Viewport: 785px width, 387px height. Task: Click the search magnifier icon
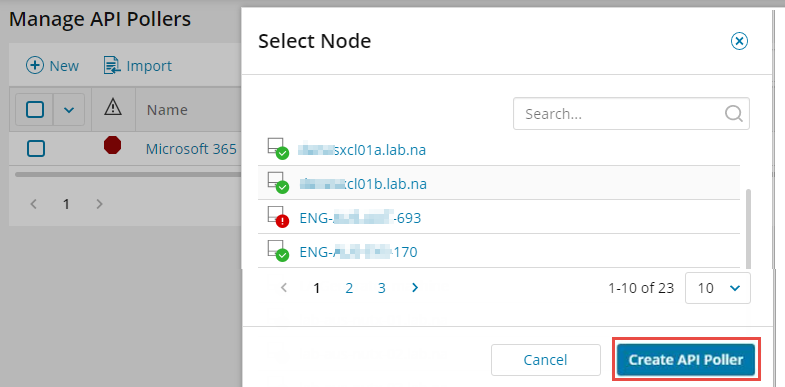click(733, 114)
